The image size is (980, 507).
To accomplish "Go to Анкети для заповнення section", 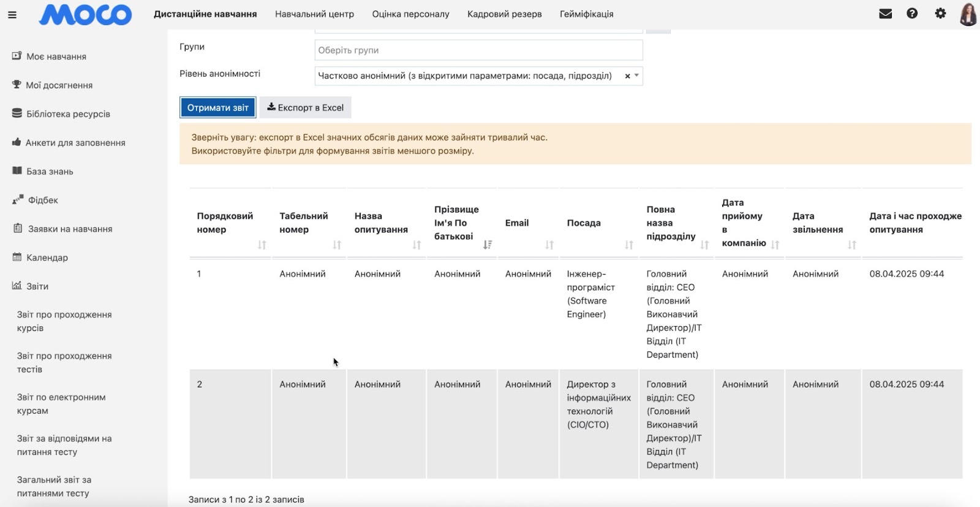I will tap(75, 143).
